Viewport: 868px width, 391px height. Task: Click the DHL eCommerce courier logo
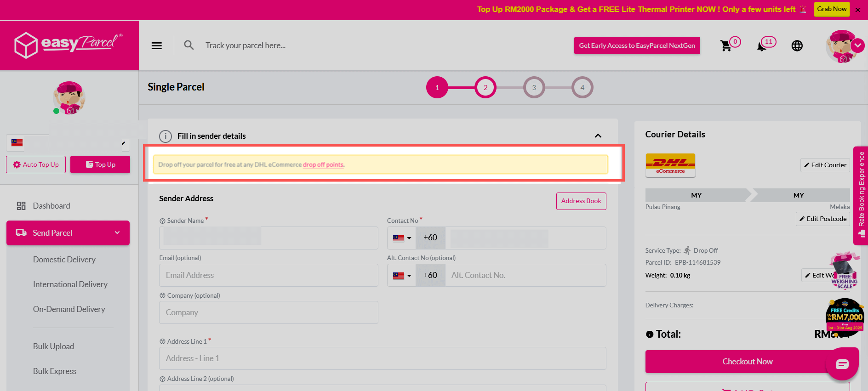pyautogui.click(x=670, y=165)
